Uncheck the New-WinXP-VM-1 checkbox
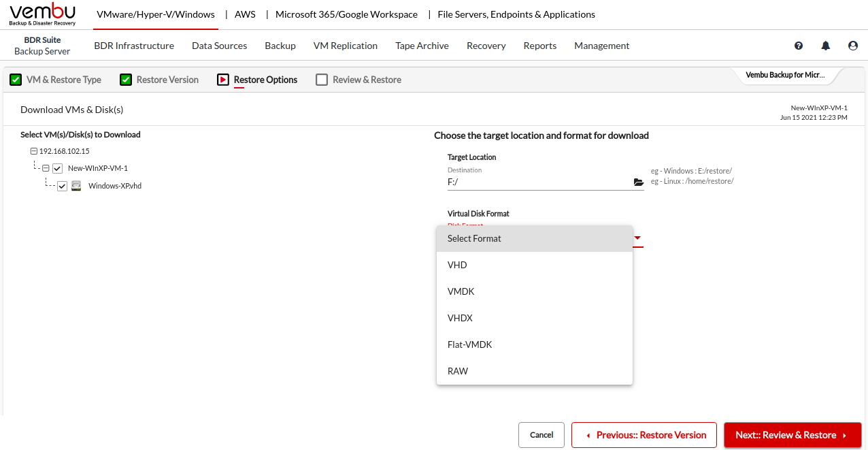 pyautogui.click(x=58, y=168)
